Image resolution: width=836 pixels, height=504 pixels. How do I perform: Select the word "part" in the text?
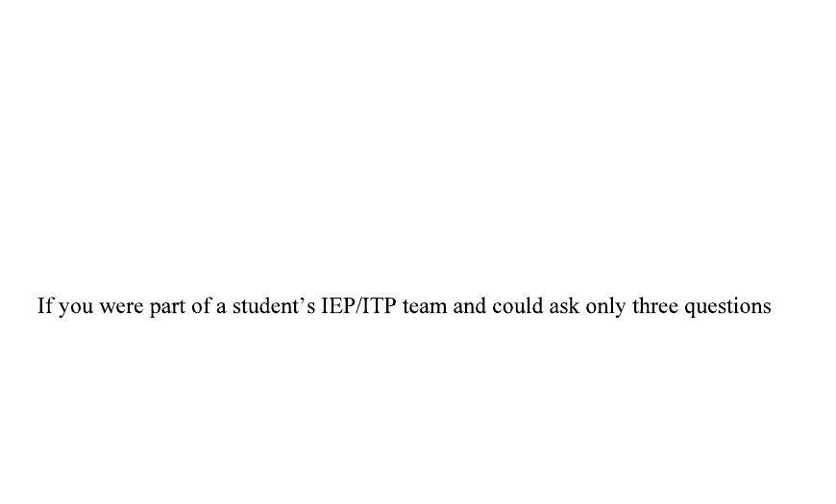(167, 307)
